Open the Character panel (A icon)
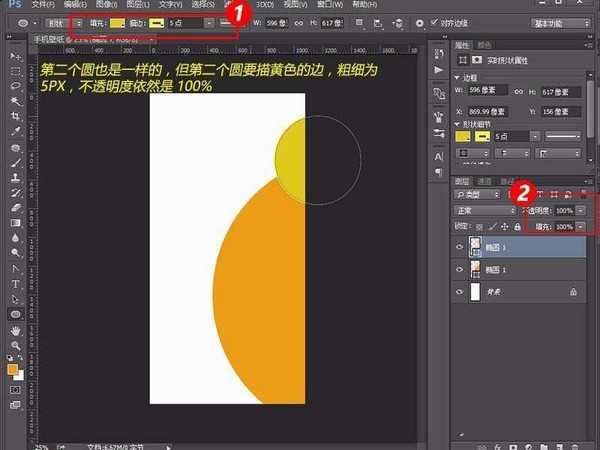 440,156
